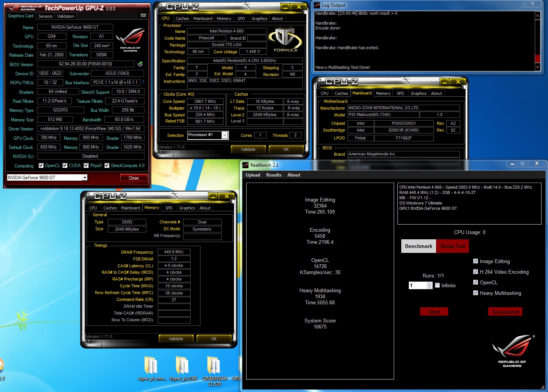This screenshot has width=548, height=392.
Task: Click the Bus Interface question mark icon
Action: pos(143,82)
